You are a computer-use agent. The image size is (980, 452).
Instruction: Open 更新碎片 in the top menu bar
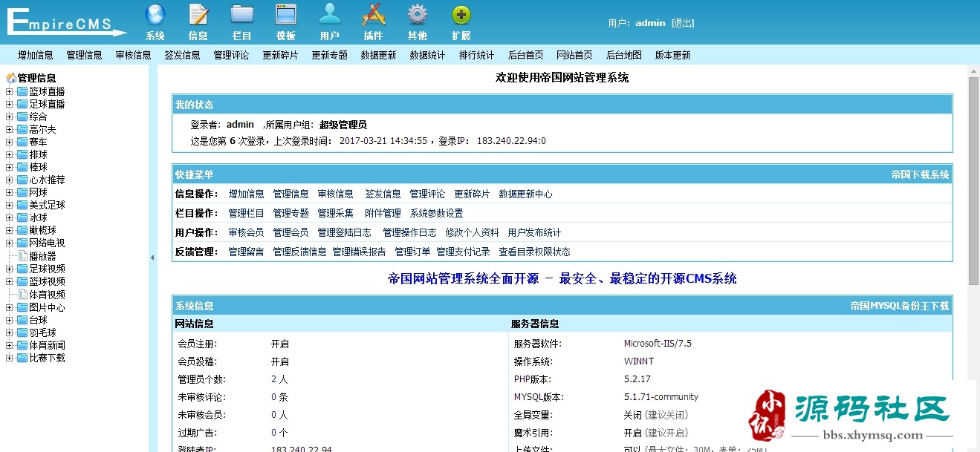[281, 55]
